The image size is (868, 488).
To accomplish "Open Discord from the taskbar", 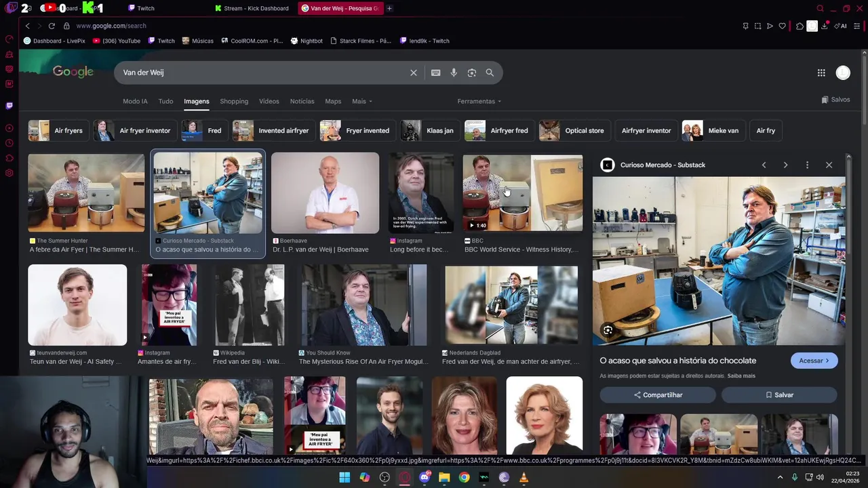I will point(425,477).
